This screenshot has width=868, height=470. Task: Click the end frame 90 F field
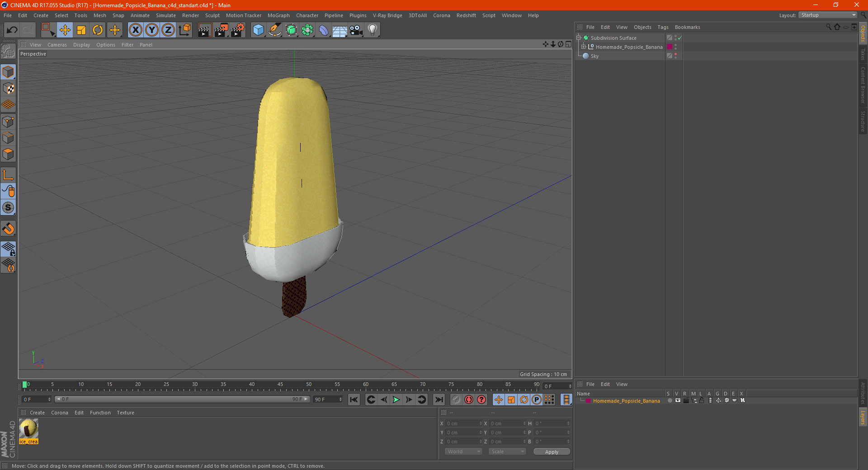click(x=328, y=399)
